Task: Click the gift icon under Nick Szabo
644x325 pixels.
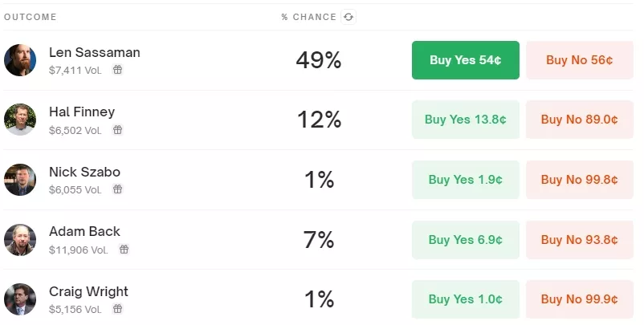Action: (x=117, y=189)
